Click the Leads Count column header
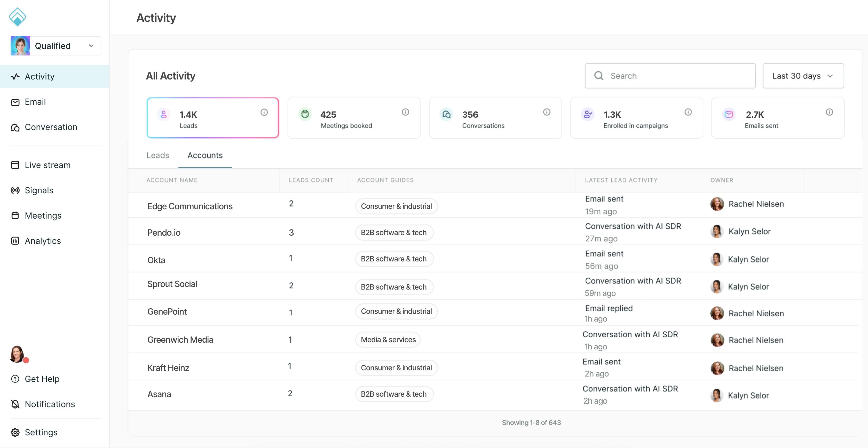The image size is (868, 448). [311, 180]
